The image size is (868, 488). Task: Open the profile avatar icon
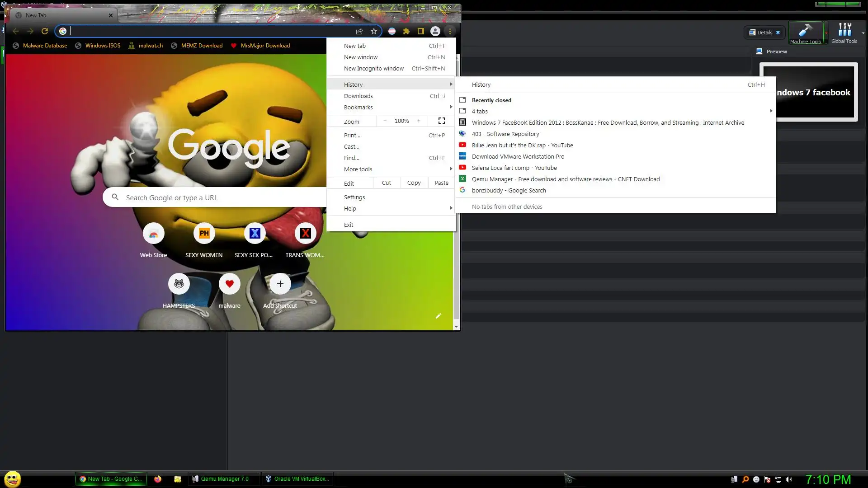pos(435,31)
